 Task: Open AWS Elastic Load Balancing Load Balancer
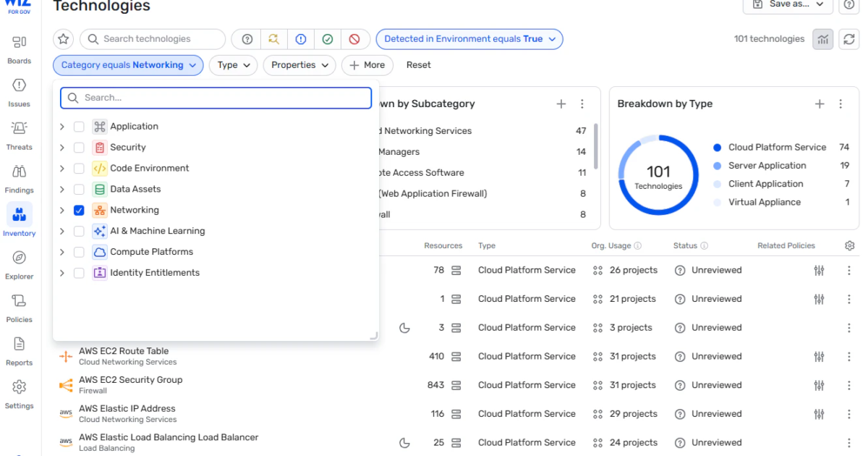[169, 438]
